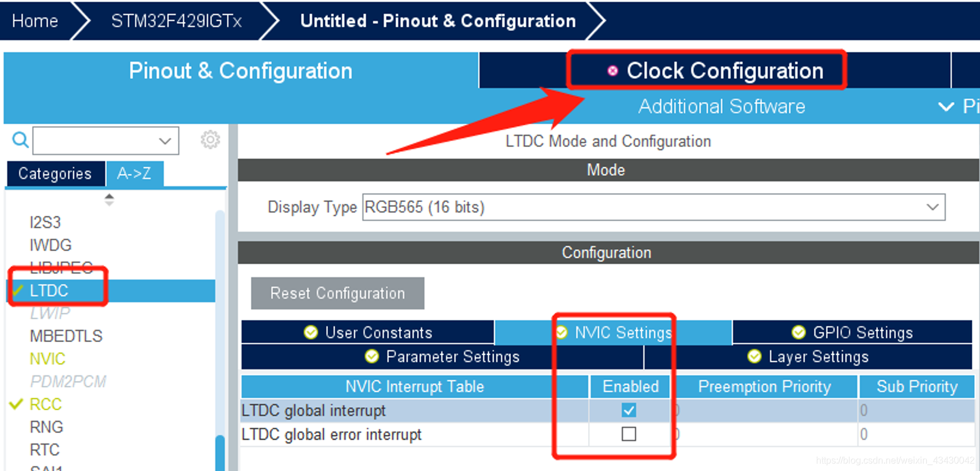Open Additional Software menu

(722, 106)
